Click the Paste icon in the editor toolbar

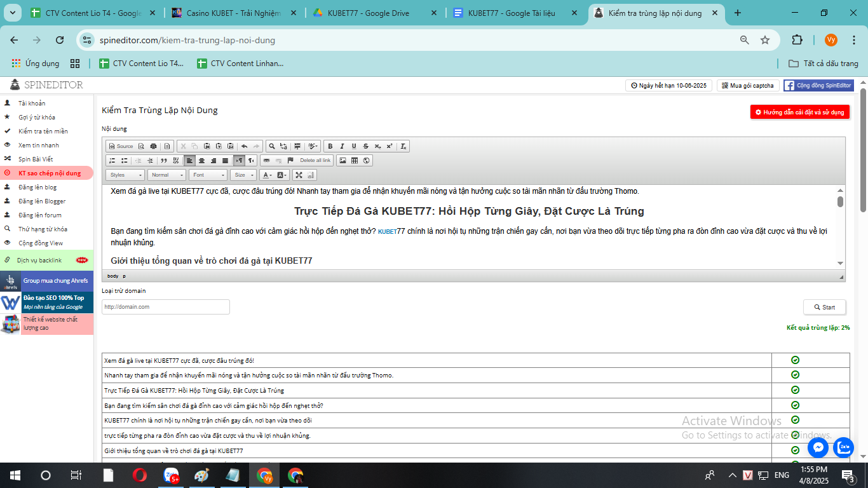tap(207, 146)
